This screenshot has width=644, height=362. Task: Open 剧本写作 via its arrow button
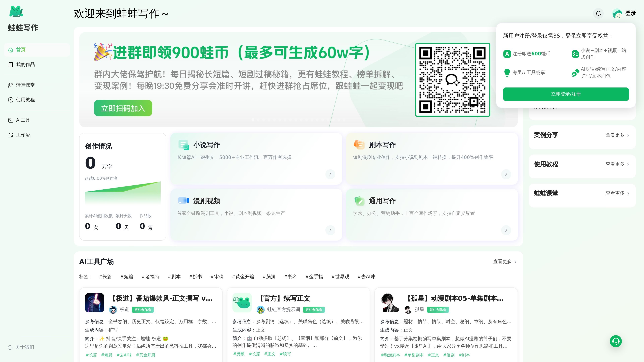[506, 174]
